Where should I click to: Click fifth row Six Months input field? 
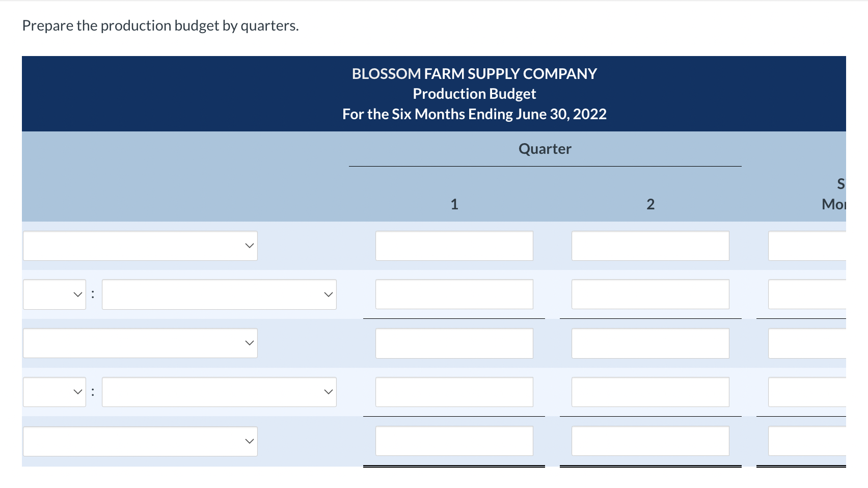[x=807, y=441]
